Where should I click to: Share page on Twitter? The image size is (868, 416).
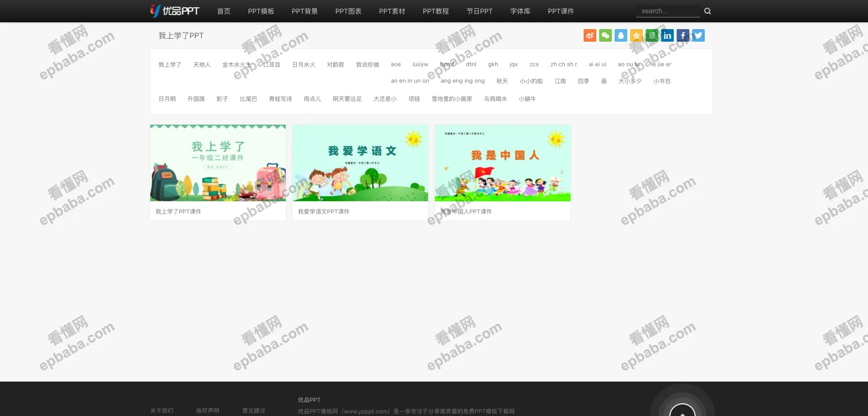coord(698,35)
